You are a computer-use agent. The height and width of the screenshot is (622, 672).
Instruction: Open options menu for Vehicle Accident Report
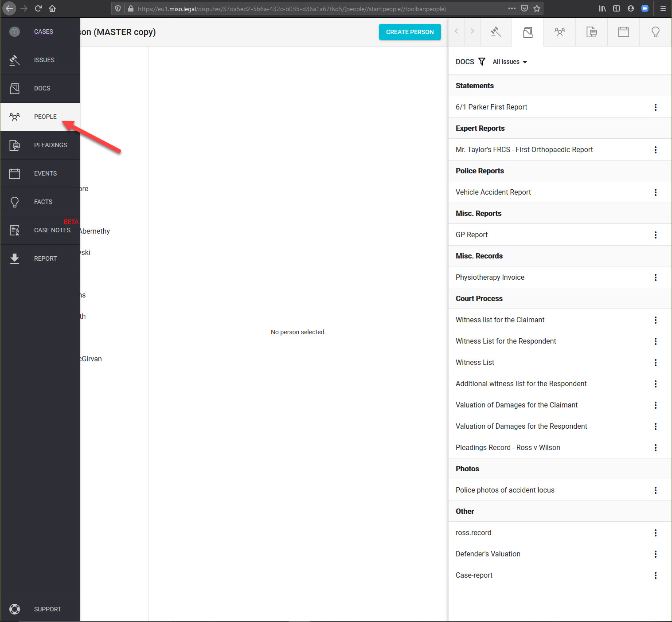[x=655, y=192]
